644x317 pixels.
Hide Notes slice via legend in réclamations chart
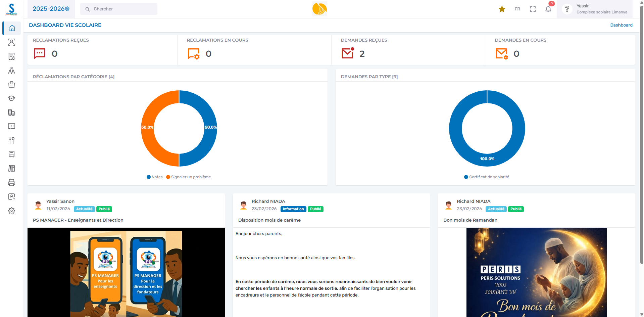(154, 177)
